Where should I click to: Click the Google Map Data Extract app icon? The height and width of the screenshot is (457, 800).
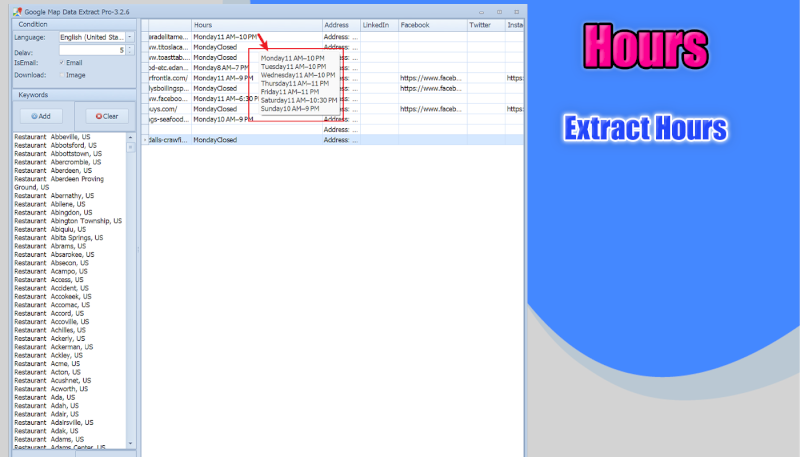[x=17, y=10]
